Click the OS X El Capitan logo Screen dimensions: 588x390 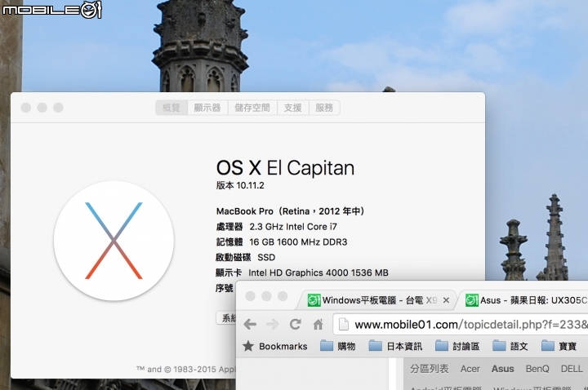(x=114, y=241)
